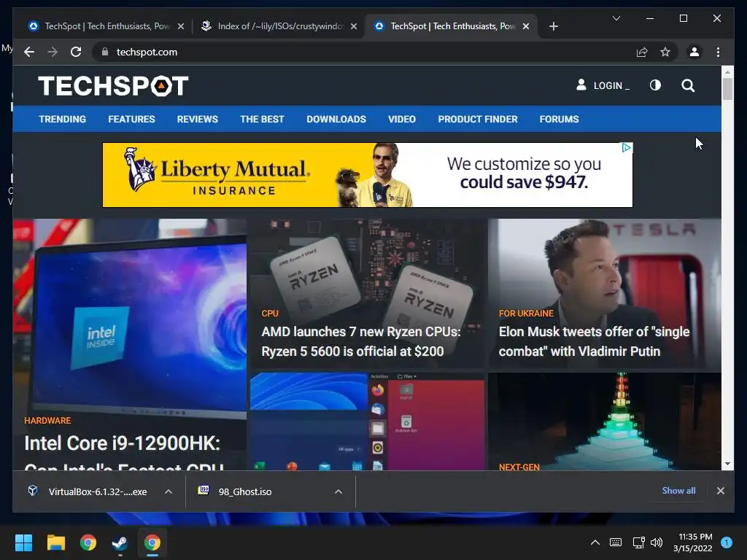
Task: Log in via the LOGIN link
Action: coord(603,86)
